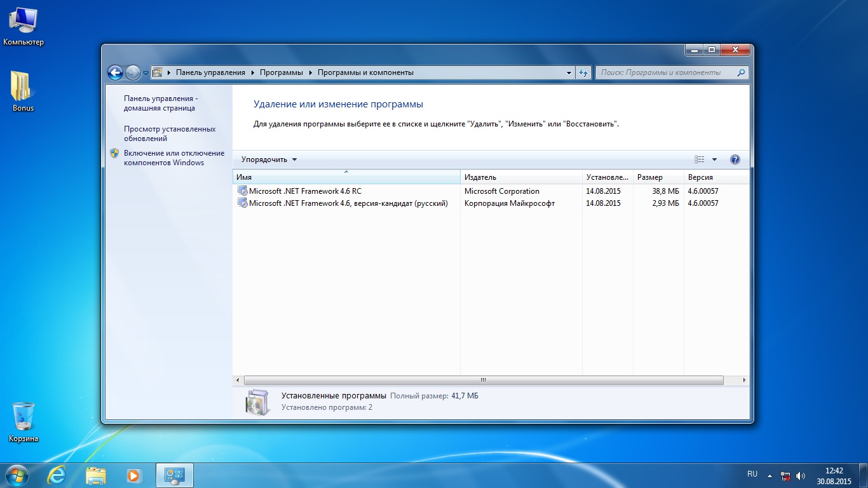
Task: Click the blue help question mark icon
Action: point(735,159)
